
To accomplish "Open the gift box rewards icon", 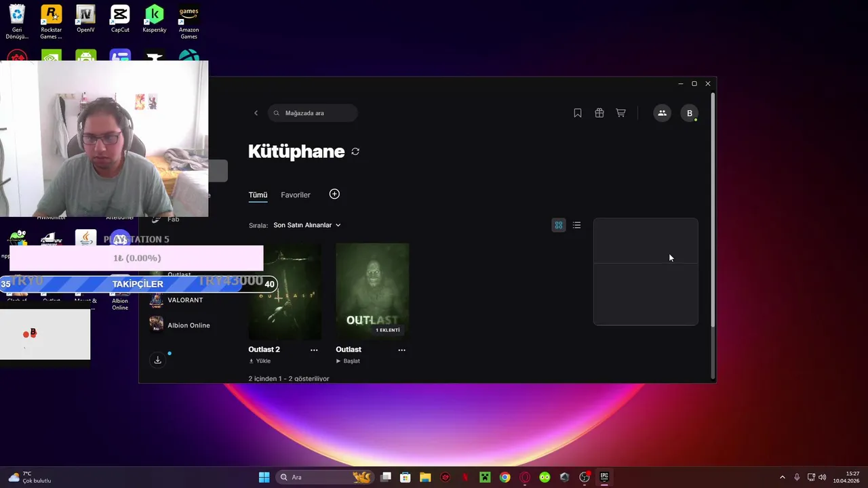I will [x=599, y=113].
